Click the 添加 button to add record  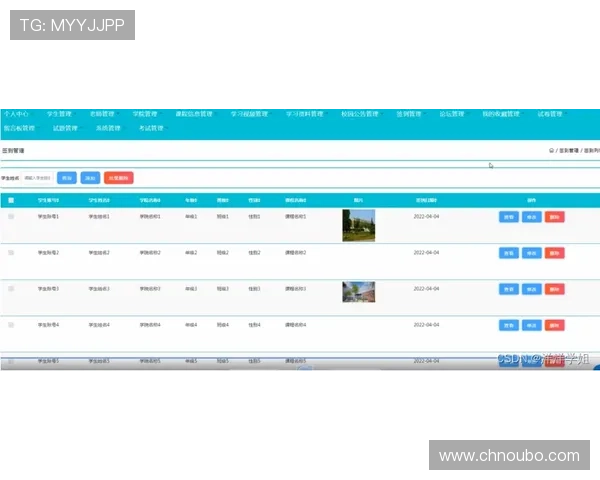pyautogui.click(x=90, y=177)
